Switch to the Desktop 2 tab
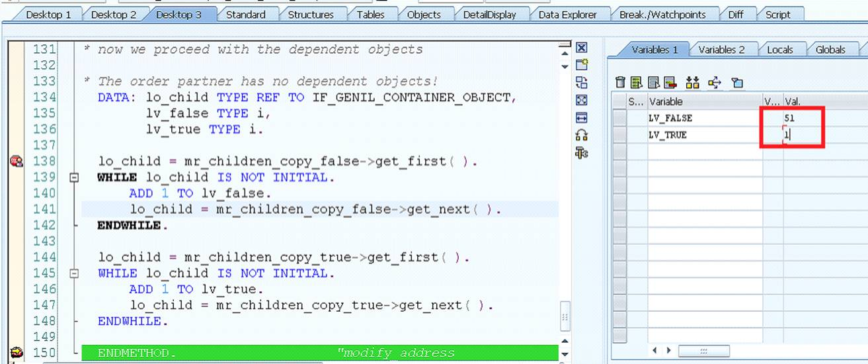Viewport: 868px width, 364px height. click(x=113, y=14)
